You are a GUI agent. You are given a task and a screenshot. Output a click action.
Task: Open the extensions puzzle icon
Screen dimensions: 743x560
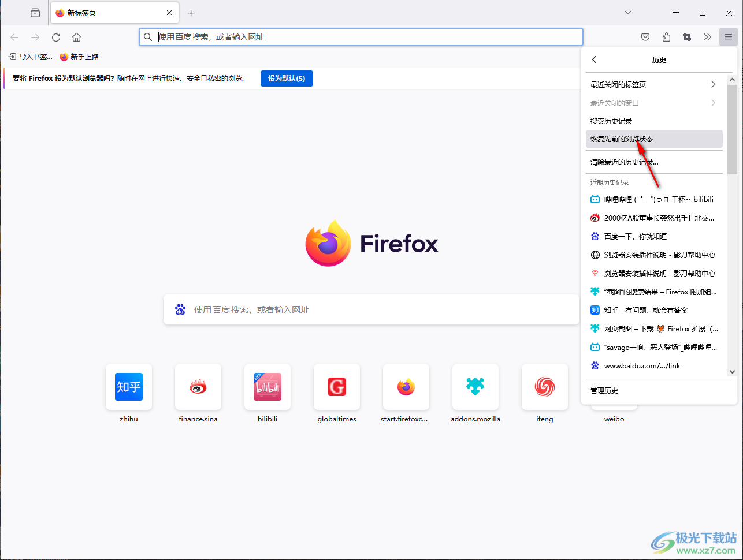[x=666, y=37]
